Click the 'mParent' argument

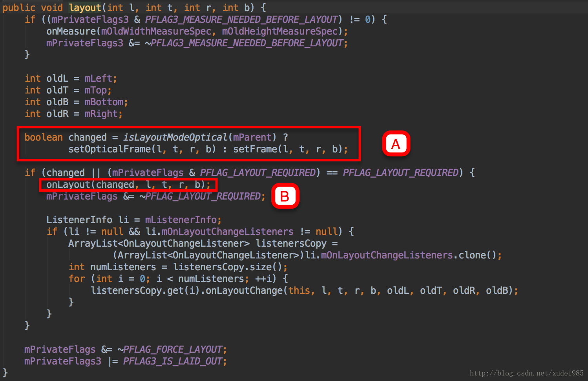(252, 137)
